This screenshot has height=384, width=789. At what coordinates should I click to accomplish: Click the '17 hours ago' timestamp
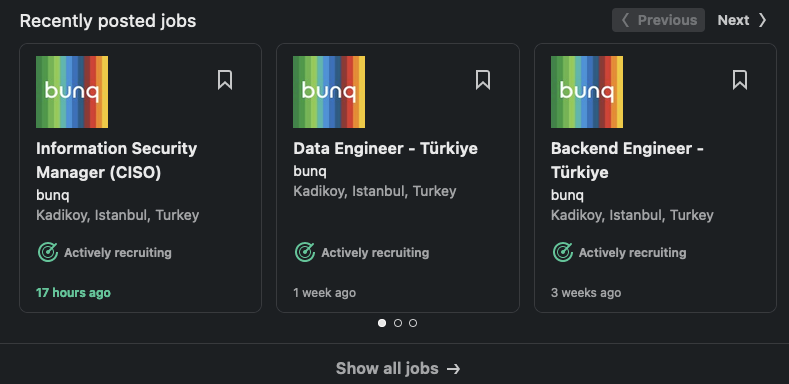coord(73,292)
